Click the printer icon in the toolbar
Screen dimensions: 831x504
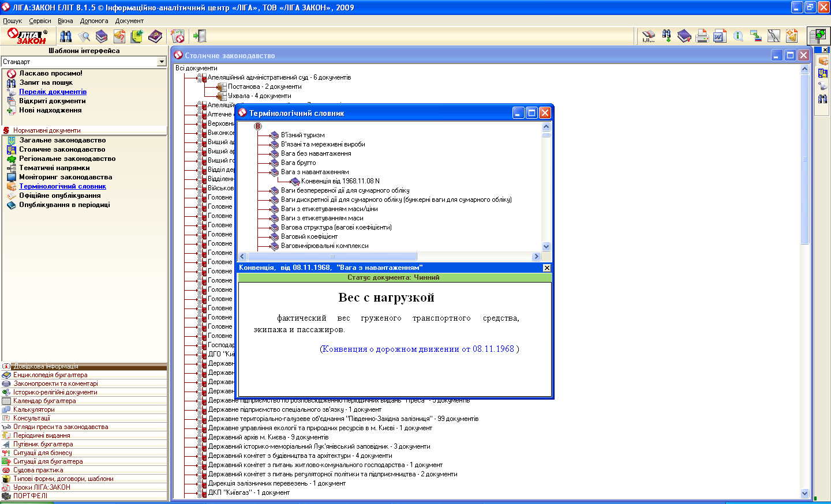tap(702, 36)
